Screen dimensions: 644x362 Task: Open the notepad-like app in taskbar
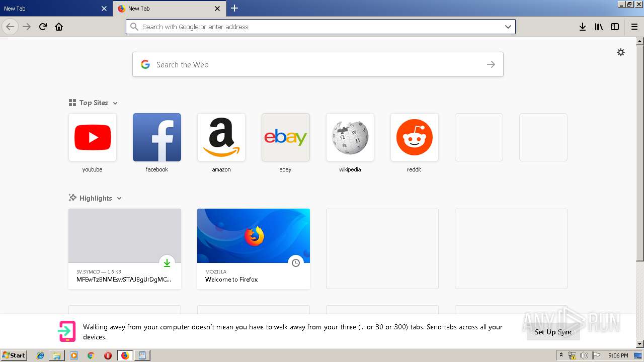click(142, 355)
